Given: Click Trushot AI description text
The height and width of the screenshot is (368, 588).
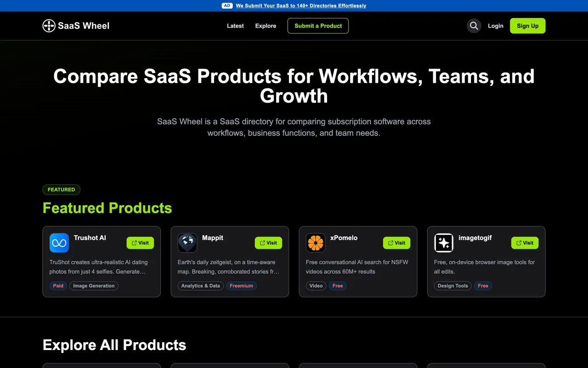Looking at the screenshot, I should tap(99, 267).
